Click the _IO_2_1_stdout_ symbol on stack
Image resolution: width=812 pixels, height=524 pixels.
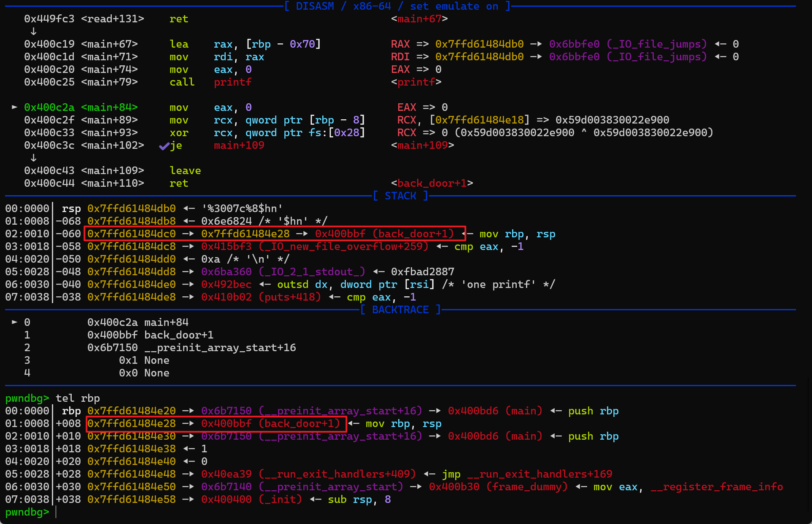click(312, 272)
